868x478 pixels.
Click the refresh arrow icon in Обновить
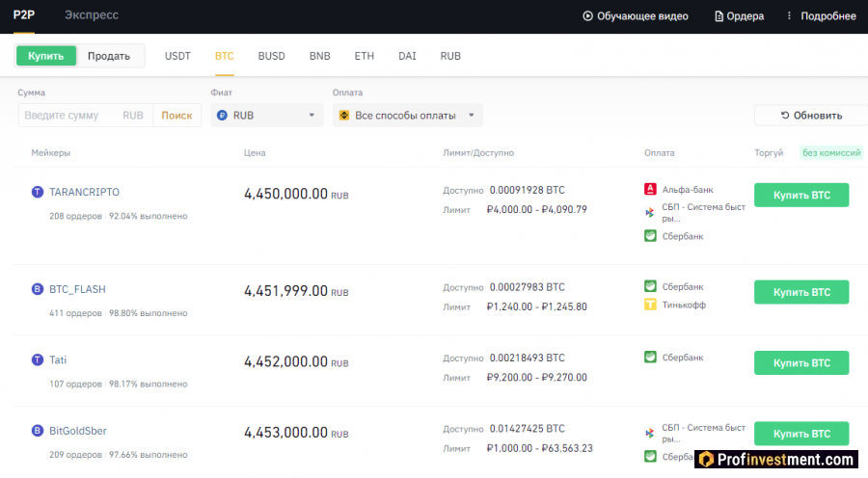click(784, 115)
